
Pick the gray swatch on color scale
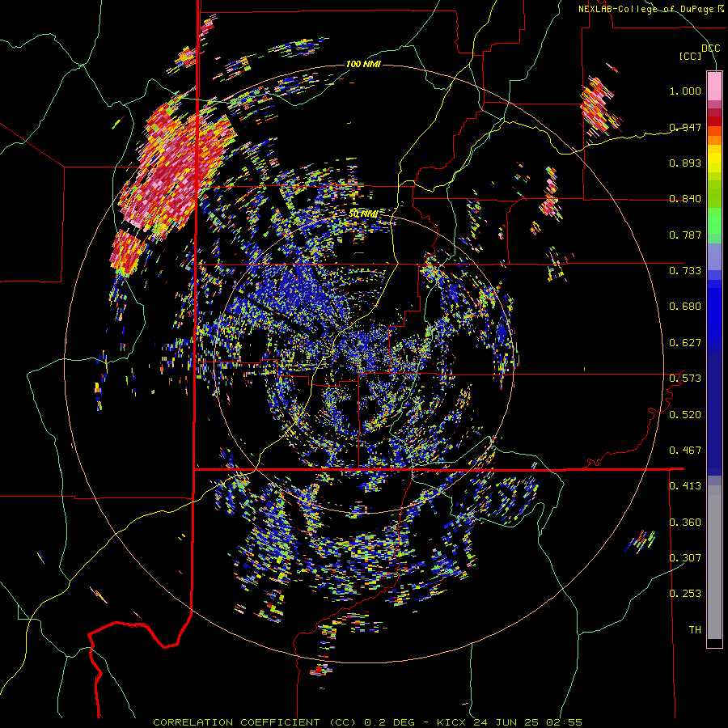(714, 562)
